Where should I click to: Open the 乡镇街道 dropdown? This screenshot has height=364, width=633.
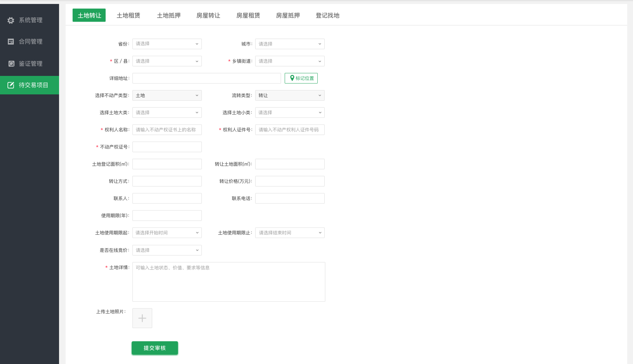click(x=290, y=61)
